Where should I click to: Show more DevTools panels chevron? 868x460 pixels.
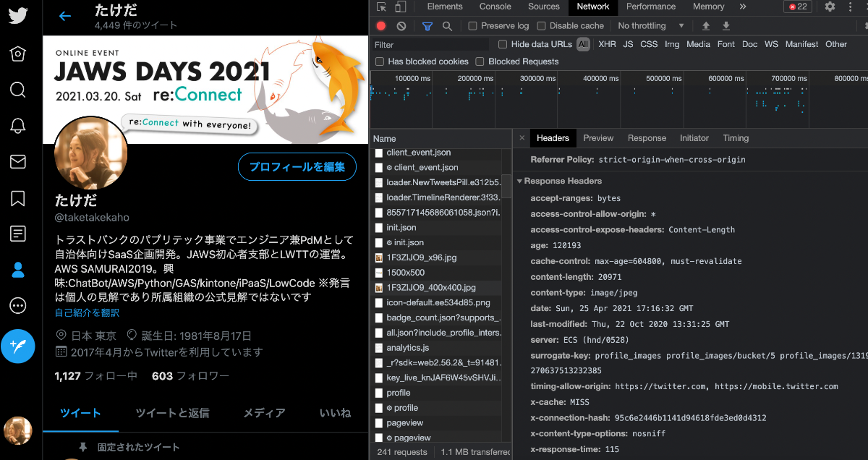click(x=743, y=7)
